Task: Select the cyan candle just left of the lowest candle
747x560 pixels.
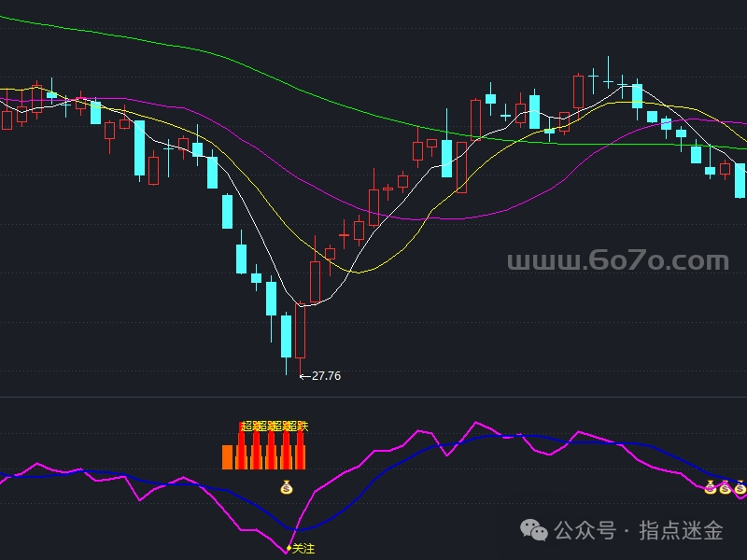Action: [286, 336]
